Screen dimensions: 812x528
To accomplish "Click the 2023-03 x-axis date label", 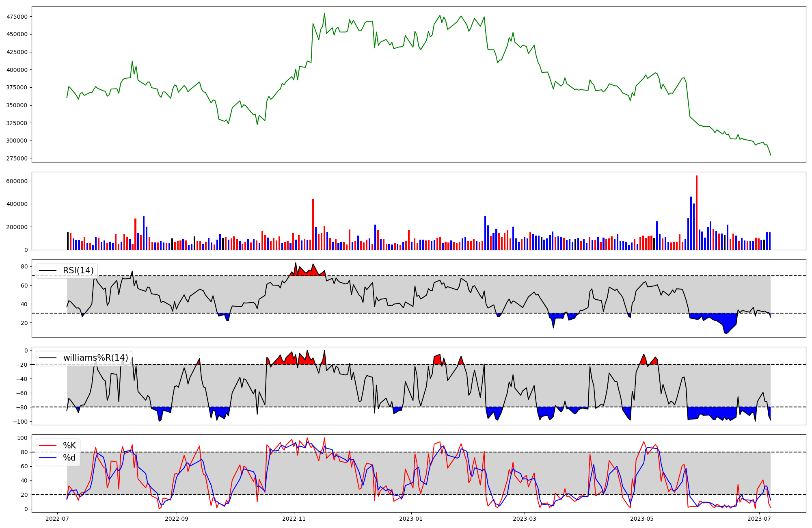I will pyautogui.click(x=525, y=519).
